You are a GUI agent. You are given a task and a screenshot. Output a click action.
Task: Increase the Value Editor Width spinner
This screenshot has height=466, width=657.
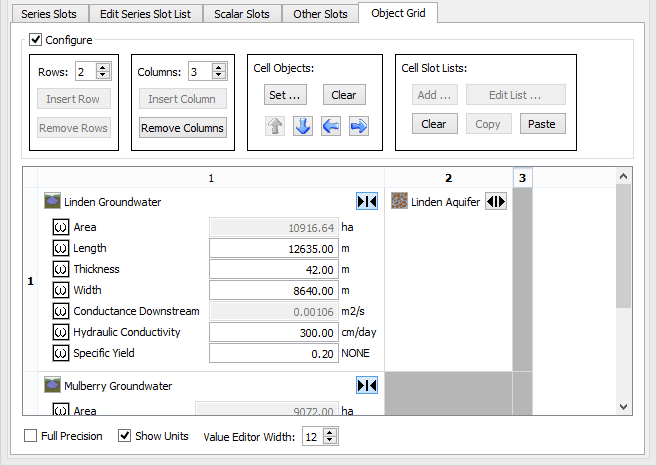coord(332,432)
